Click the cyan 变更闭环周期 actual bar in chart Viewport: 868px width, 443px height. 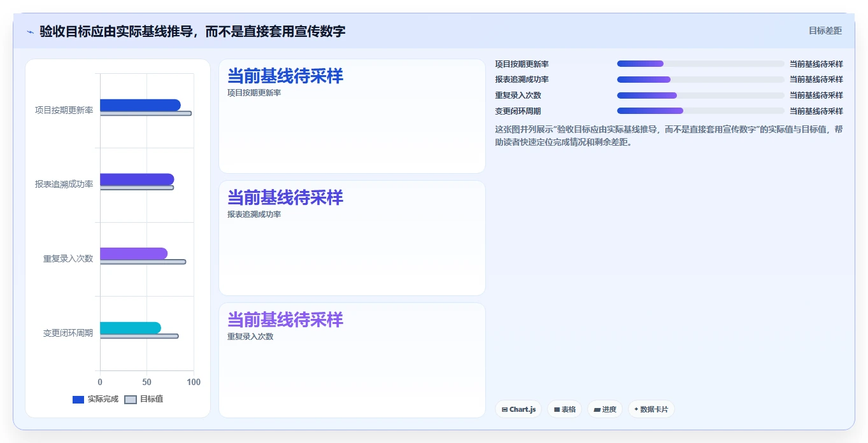[x=131, y=328]
